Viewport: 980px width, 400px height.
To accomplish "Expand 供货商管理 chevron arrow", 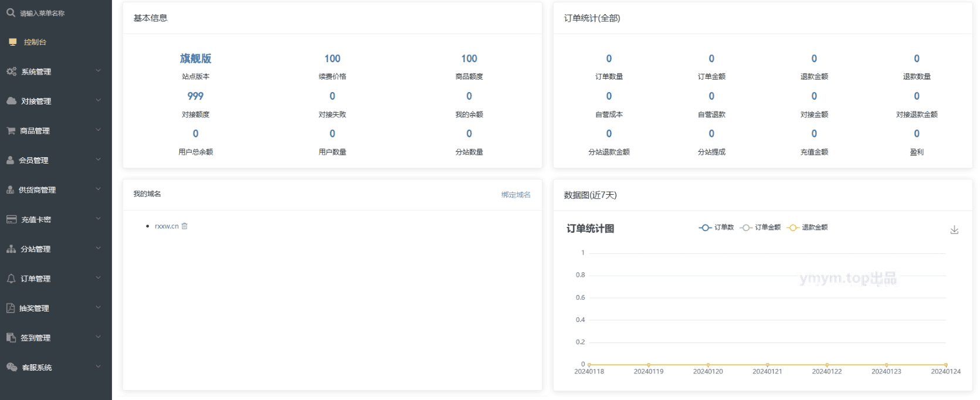I will click(x=99, y=189).
